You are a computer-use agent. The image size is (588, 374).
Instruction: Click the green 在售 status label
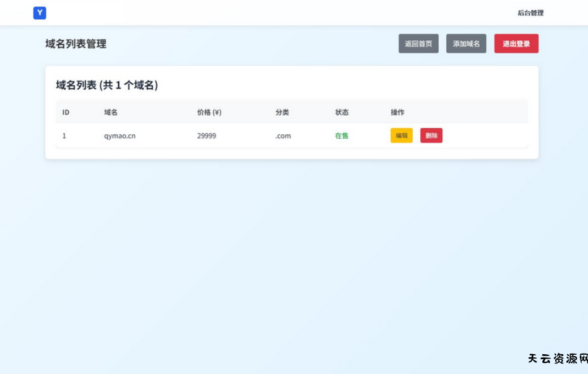(342, 136)
